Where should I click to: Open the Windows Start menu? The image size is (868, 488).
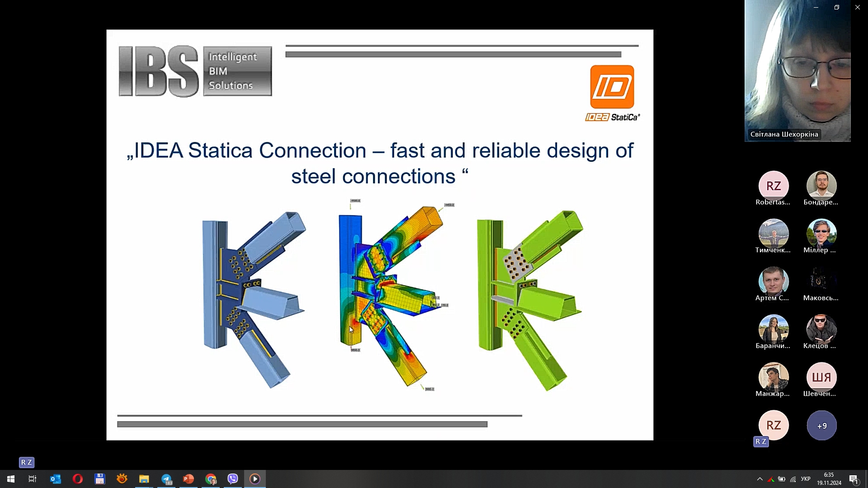(x=11, y=479)
